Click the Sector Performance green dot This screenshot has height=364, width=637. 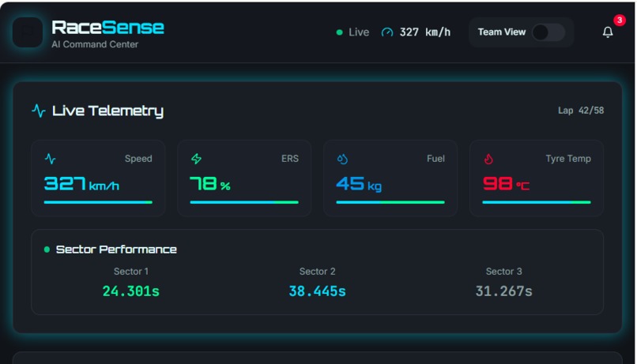(47, 250)
